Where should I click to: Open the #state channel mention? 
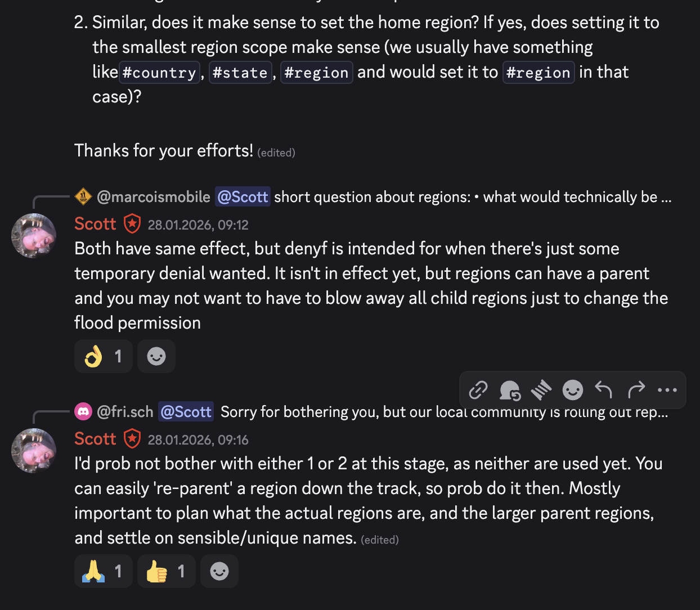(x=240, y=73)
